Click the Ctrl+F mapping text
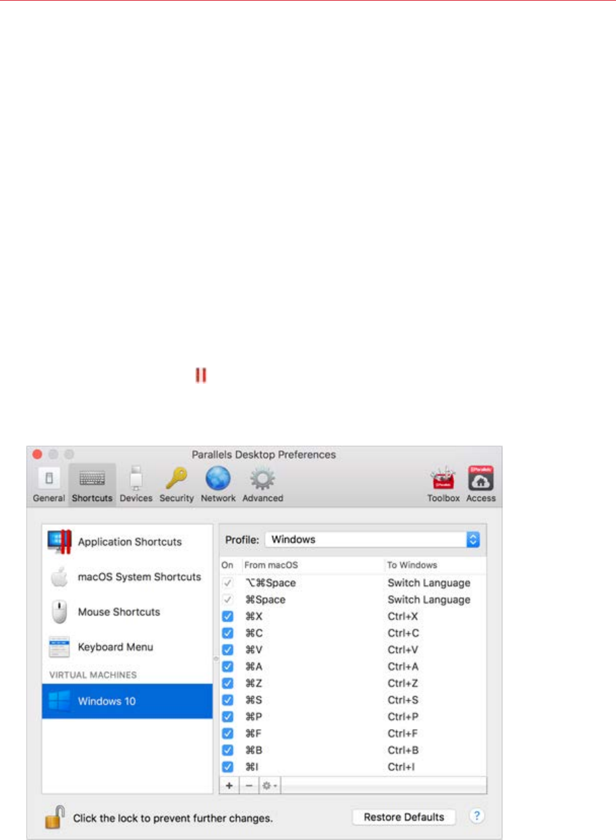The width and height of the screenshot is (616, 840). [x=403, y=733]
